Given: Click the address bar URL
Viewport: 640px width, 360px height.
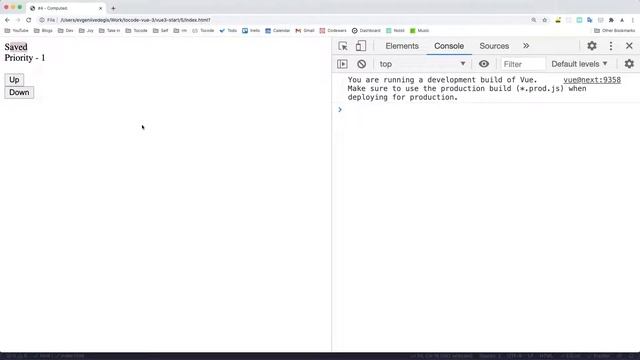Looking at the screenshot, I should point(136,20).
